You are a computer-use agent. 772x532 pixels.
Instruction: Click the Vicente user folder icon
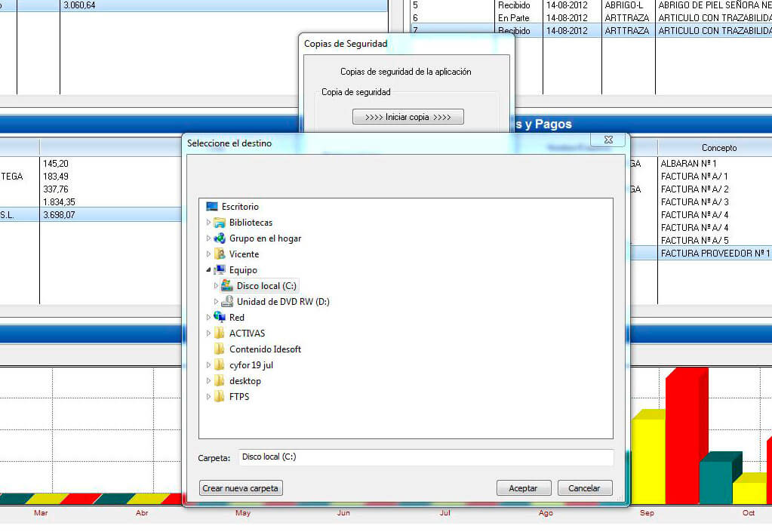[220, 254]
